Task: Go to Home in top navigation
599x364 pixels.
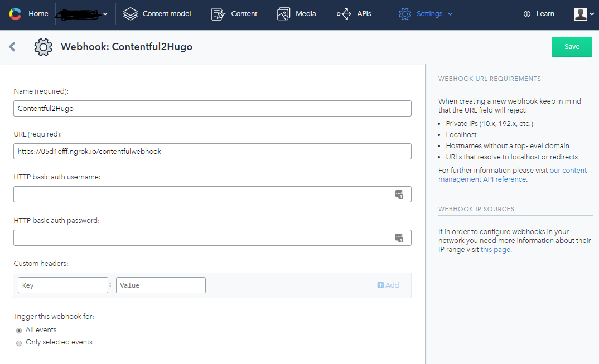Action: pos(38,14)
